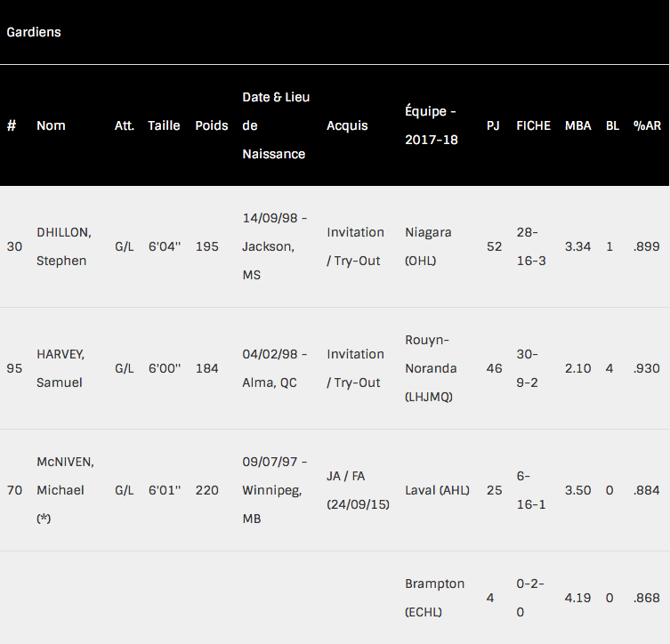This screenshot has height=644, width=670.
Task: Click record 30-9-2
Action: 528,368
